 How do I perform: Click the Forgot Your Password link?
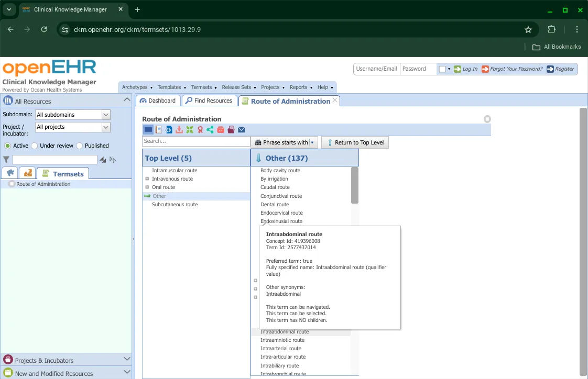click(x=516, y=69)
